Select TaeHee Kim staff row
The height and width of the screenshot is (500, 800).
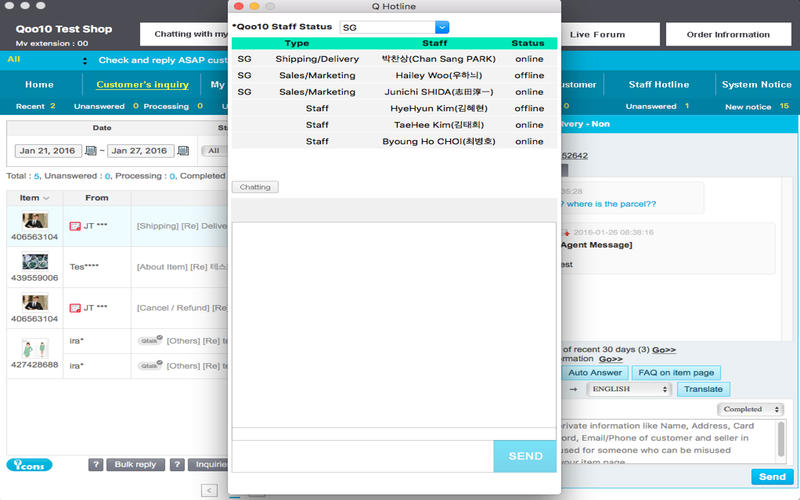[394, 124]
